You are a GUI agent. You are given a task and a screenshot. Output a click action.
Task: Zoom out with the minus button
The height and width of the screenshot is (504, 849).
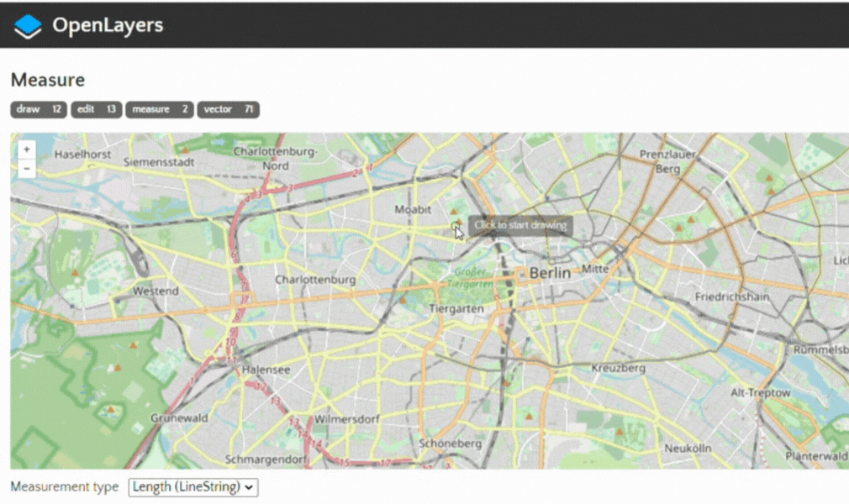(27, 168)
